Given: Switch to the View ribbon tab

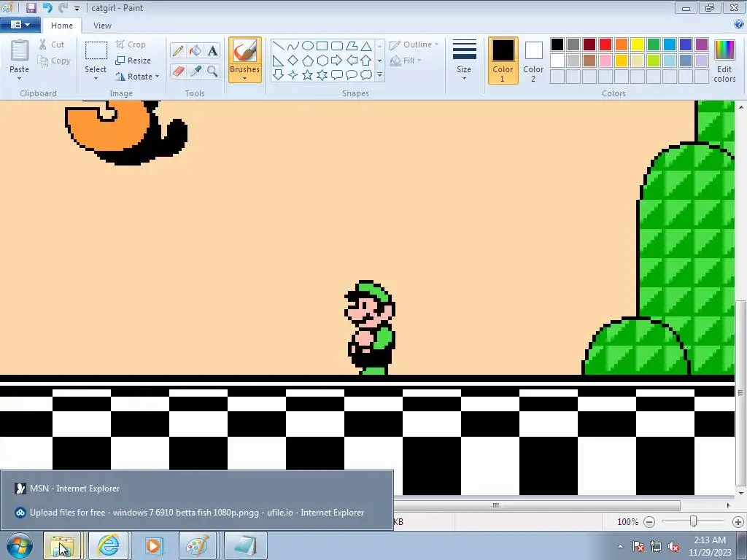Looking at the screenshot, I should pos(102,26).
